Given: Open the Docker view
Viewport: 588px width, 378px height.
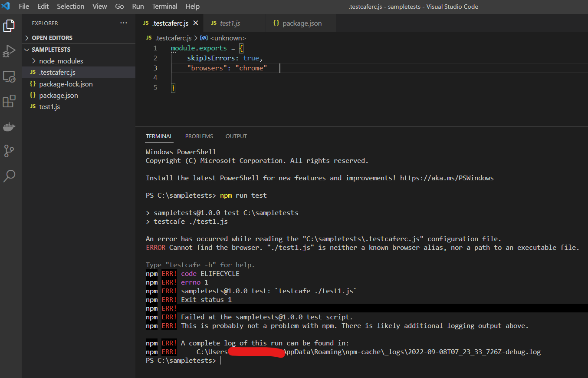Looking at the screenshot, I should click(9, 126).
